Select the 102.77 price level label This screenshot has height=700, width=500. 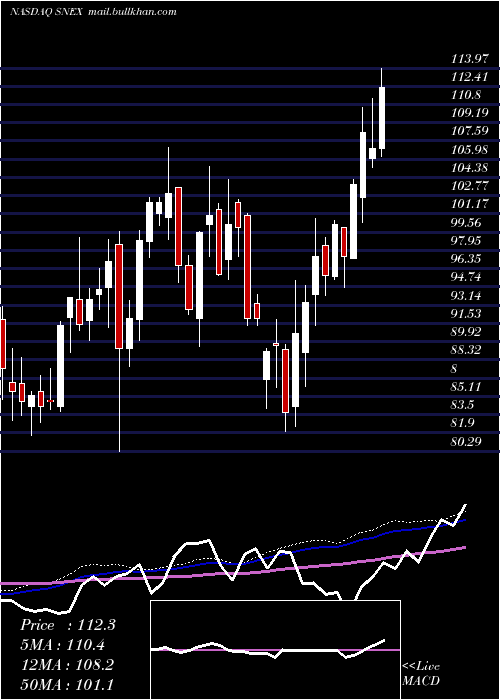coord(468,186)
